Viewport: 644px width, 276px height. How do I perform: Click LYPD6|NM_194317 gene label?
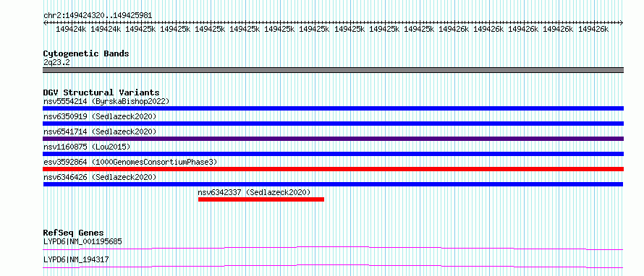(76, 259)
